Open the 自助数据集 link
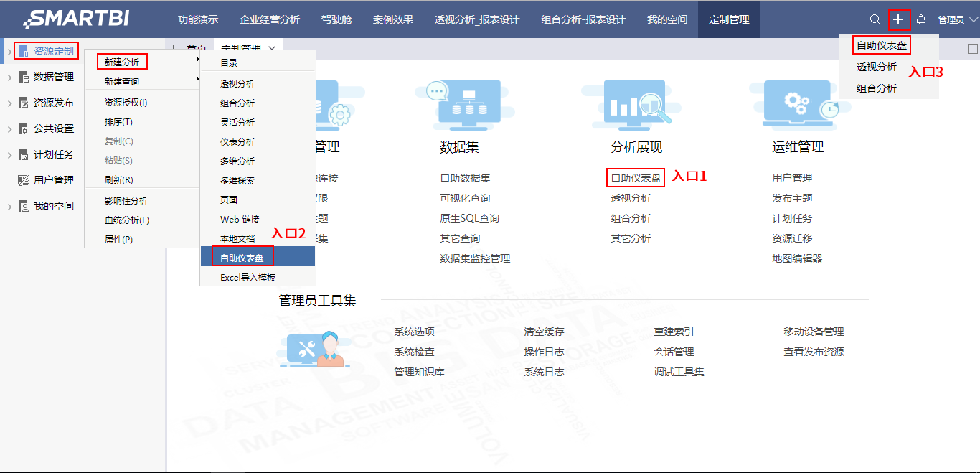 [466, 177]
